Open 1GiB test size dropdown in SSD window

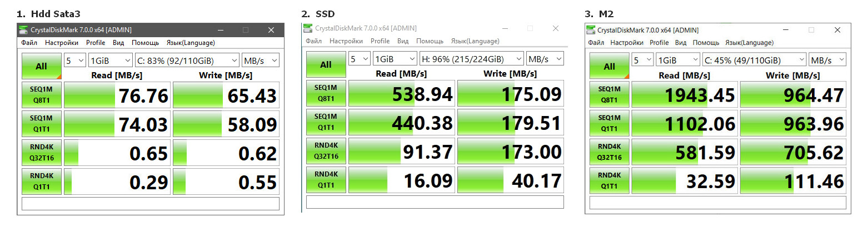(x=395, y=59)
